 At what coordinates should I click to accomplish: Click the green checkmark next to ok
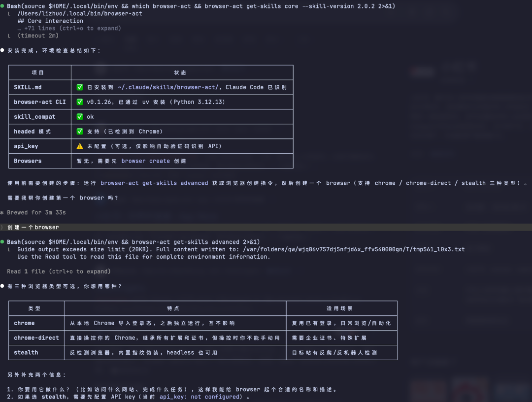(x=80, y=117)
